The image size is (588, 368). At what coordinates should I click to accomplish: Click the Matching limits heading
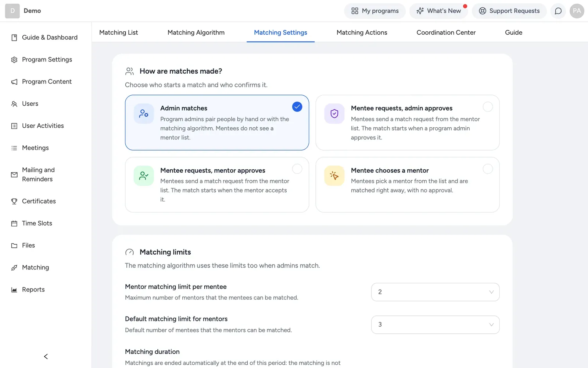point(165,252)
